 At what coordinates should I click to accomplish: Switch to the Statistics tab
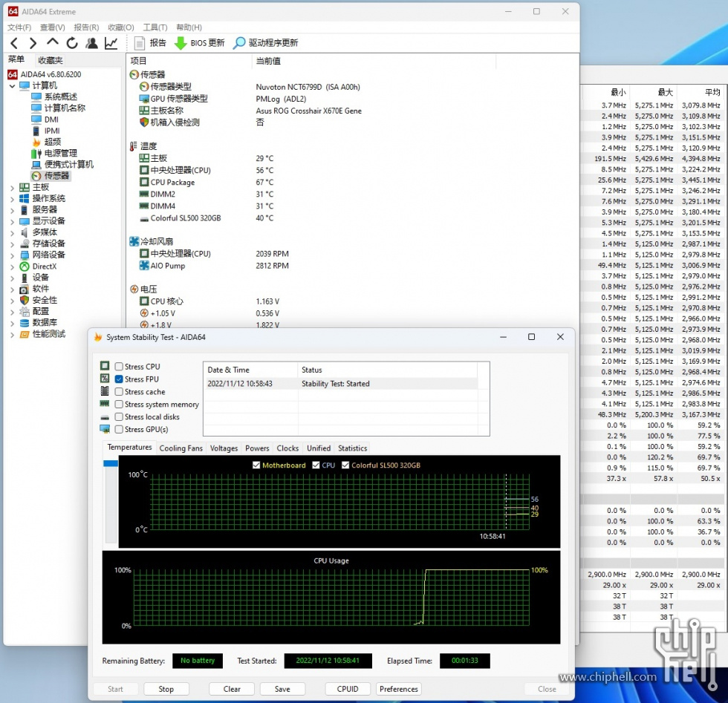(352, 448)
